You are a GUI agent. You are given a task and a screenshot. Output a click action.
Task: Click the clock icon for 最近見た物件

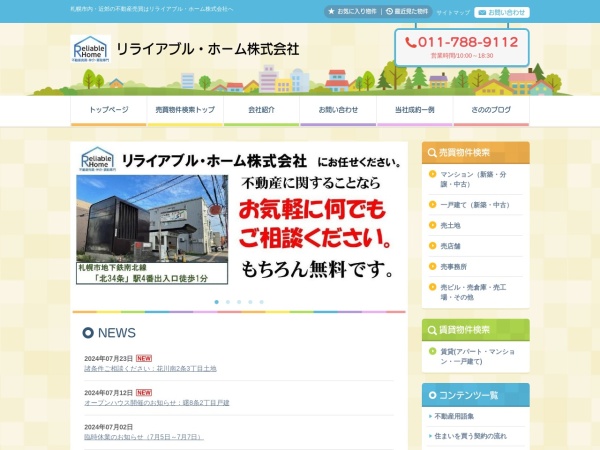point(389,11)
